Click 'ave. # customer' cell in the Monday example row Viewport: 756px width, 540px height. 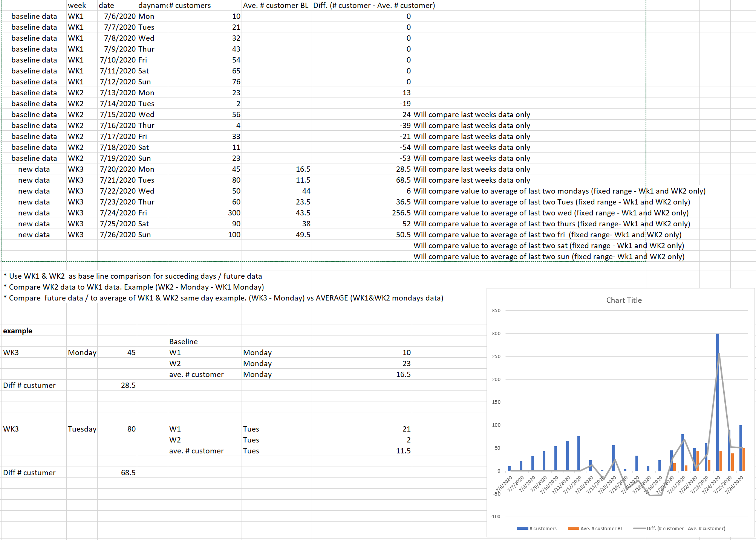pos(205,374)
